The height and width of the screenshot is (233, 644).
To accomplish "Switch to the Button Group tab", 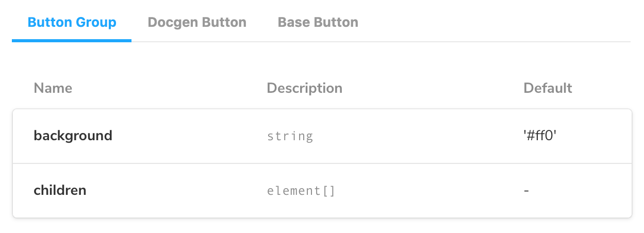I will (x=72, y=23).
